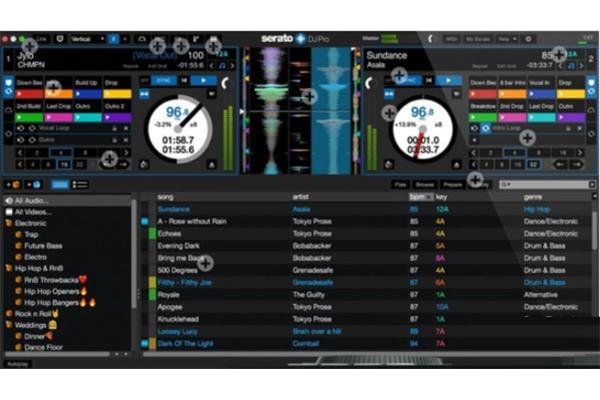Set 32 beat loop on deck 2
Image resolution: width=600 pixels, height=400 pixels.
click(533, 165)
